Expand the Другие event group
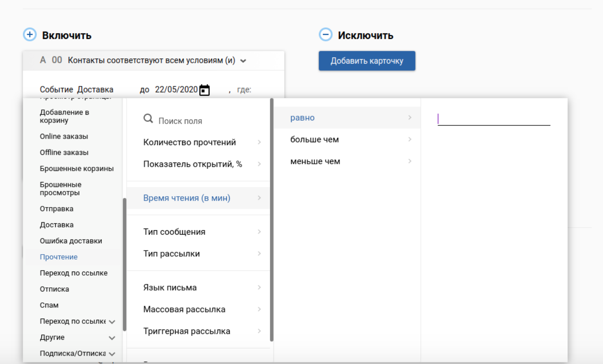 [112, 338]
